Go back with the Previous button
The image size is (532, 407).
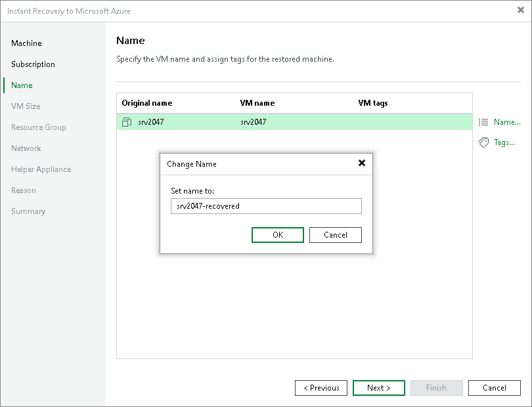(321, 388)
